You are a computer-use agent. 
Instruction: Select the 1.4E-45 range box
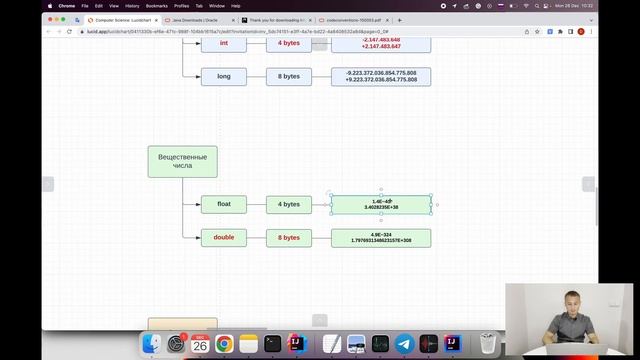pyautogui.click(x=381, y=204)
